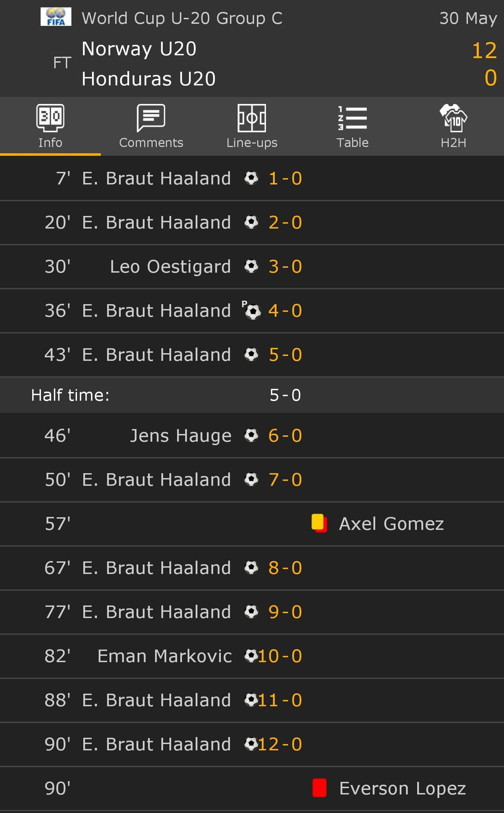Select Jens Hauge goal event at 46'
This screenshot has height=813, width=504.
pyautogui.click(x=252, y=435)
